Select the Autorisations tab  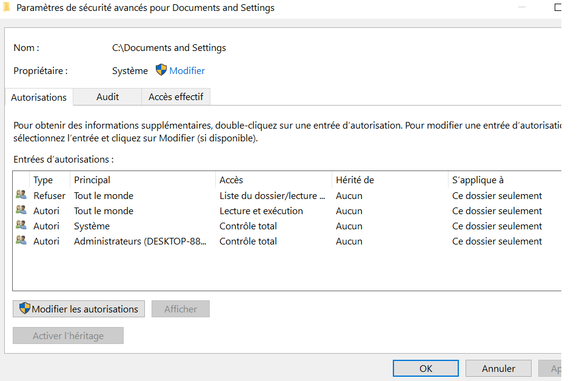(39, 97)
